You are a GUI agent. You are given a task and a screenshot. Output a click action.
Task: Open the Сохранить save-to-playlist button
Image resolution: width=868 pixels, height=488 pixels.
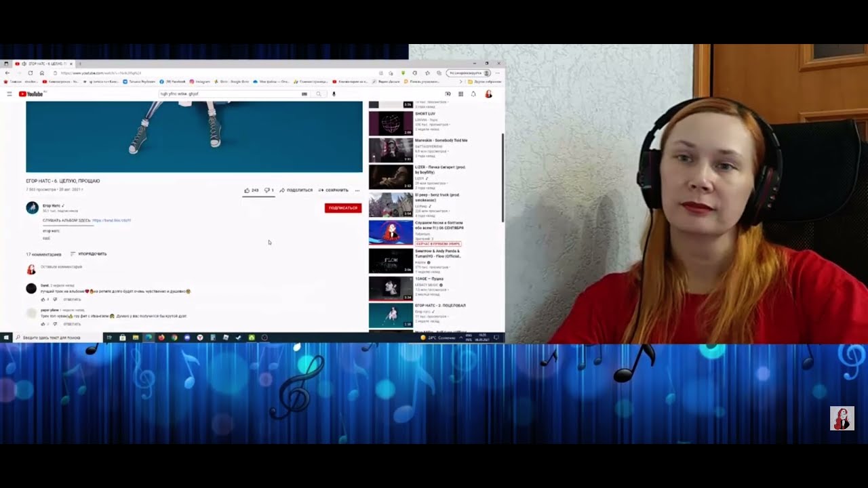tap(334, 190)
